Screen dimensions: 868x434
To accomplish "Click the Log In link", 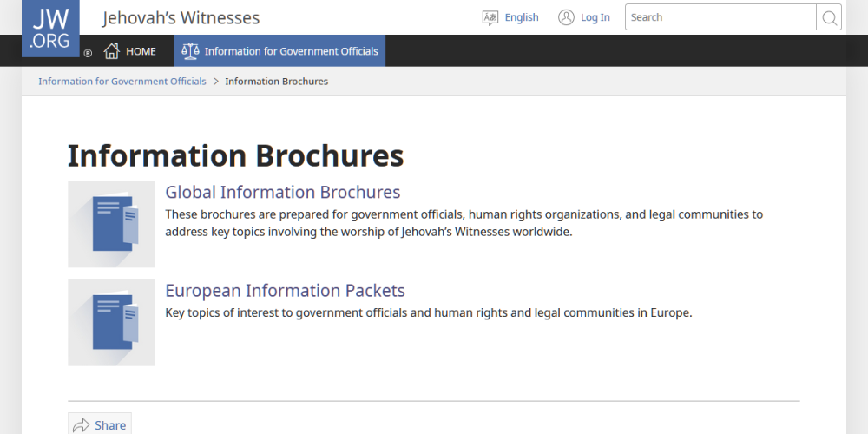I will click(x=595, y=17).
